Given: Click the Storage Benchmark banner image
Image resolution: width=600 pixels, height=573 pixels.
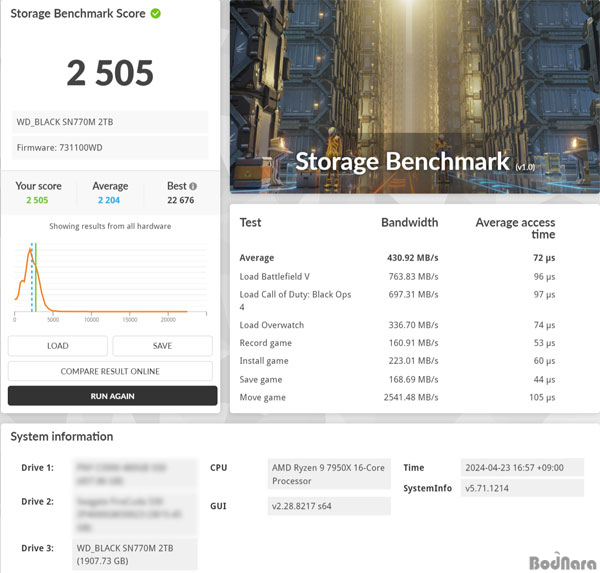Looking at the screenshot, I should (415, 96).
